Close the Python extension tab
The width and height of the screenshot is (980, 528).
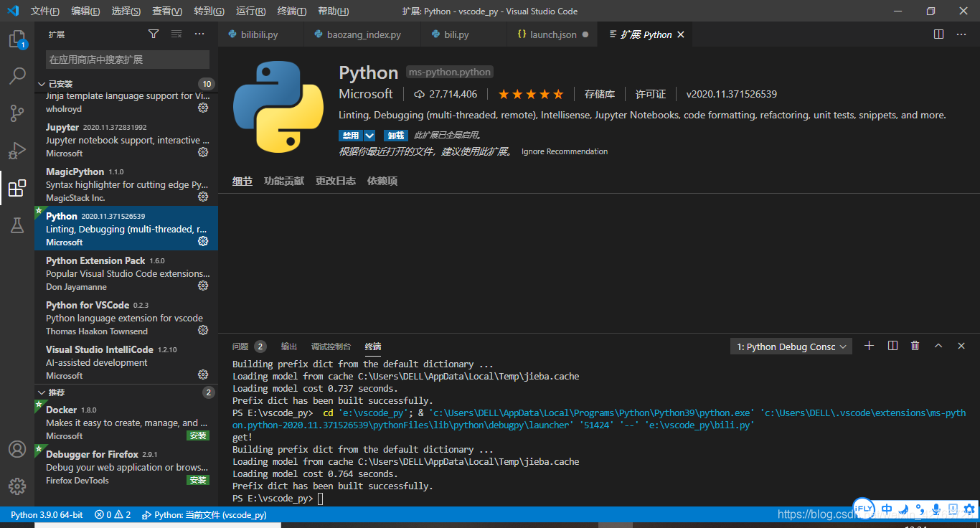click(681, 34)
